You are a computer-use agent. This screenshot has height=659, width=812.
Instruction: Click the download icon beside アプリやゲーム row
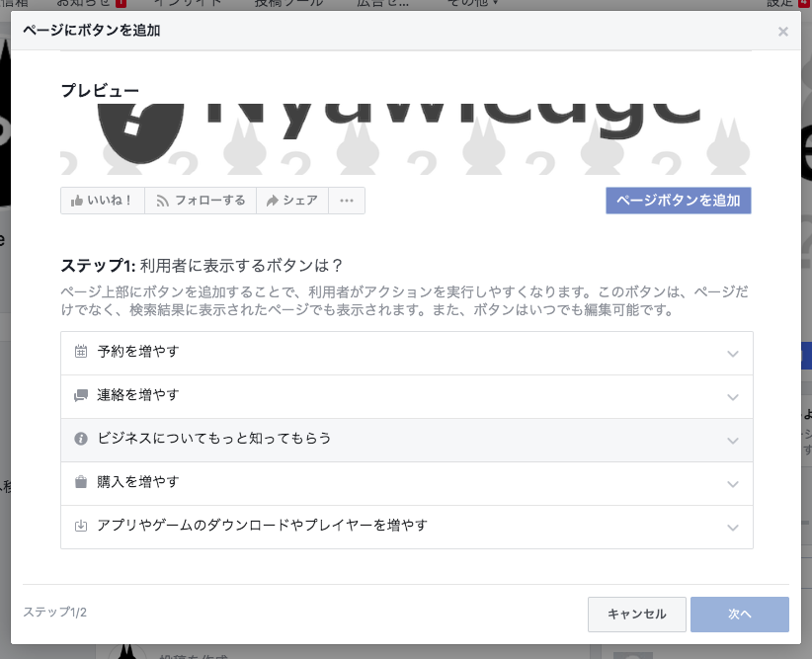click(x=81, y=527)
